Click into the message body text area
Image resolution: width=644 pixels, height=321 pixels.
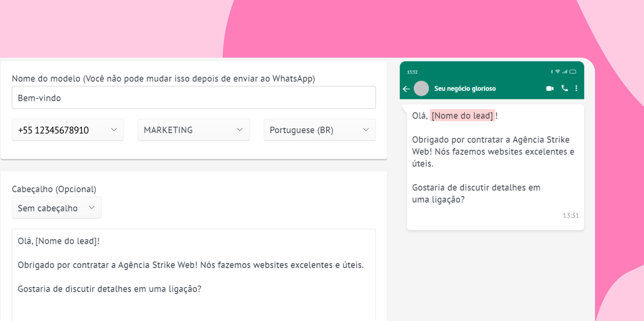194,275
